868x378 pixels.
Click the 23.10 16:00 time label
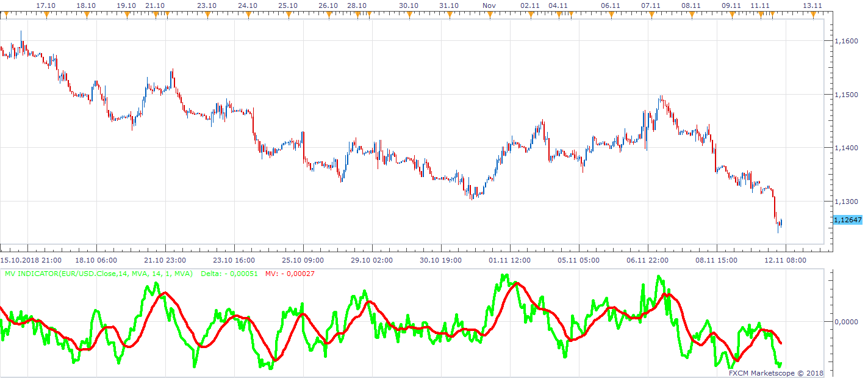[235, 260]
